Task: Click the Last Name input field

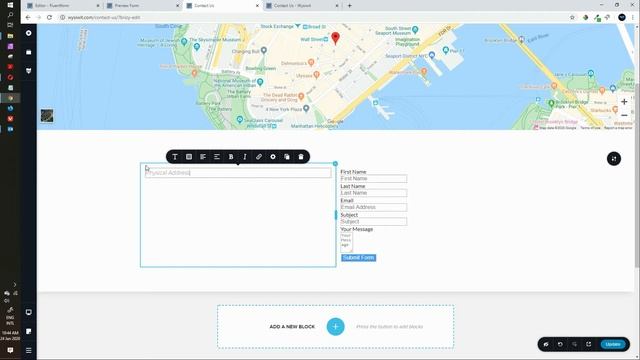Action: (x=373, y=193)
